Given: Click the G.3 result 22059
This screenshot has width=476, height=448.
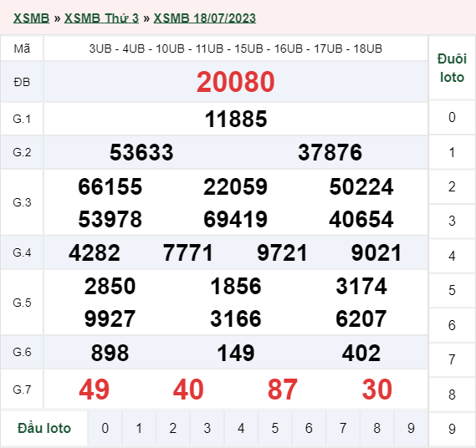Looking at the screenshot, I should pyautogui.click(x=236, y=186).
